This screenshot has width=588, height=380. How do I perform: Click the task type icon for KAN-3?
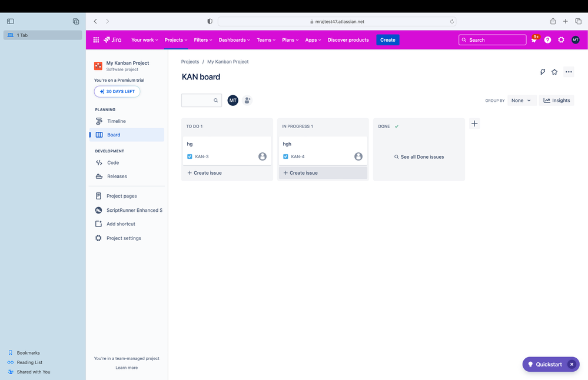190,156
